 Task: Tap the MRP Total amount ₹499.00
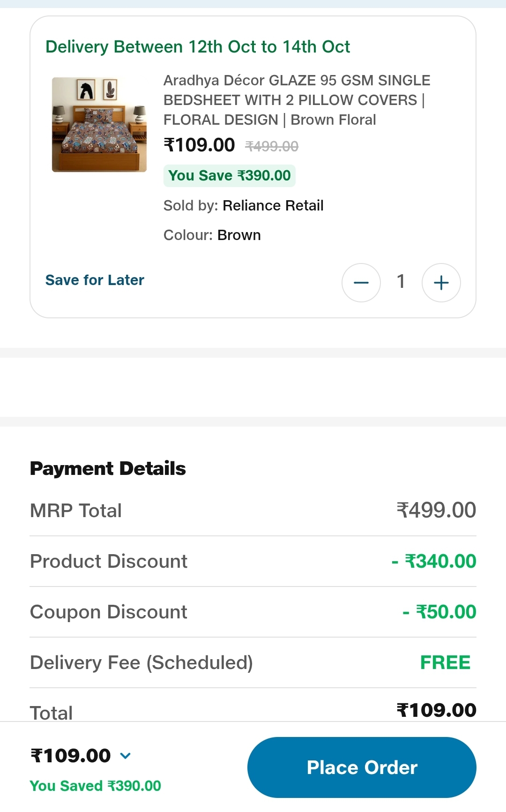coord(436,510)
